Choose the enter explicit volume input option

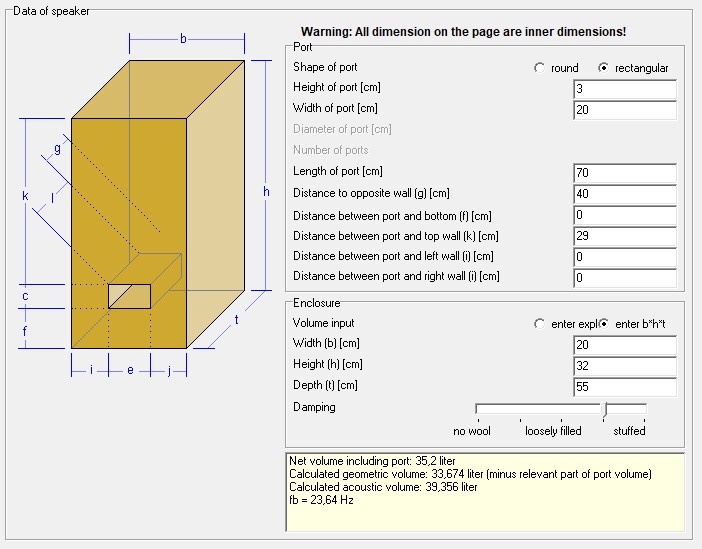[539, 324]
